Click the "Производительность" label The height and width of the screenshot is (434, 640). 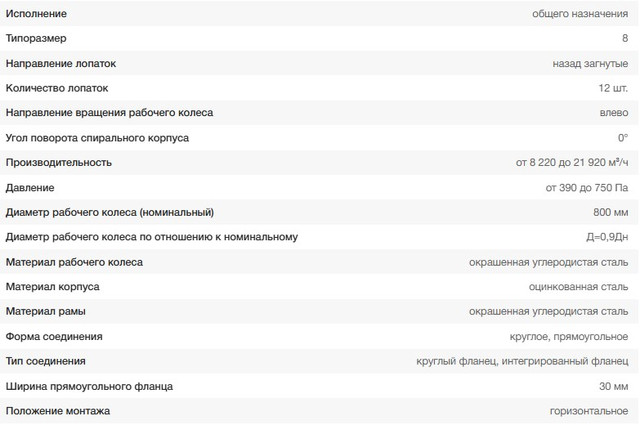pyautogui.click(x=59, y=162)
